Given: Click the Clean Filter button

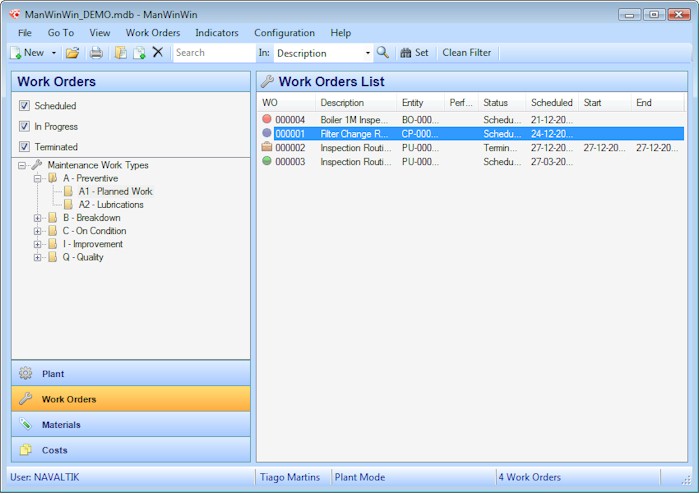Looking at the screenshot, I should [x=467, y=53].
